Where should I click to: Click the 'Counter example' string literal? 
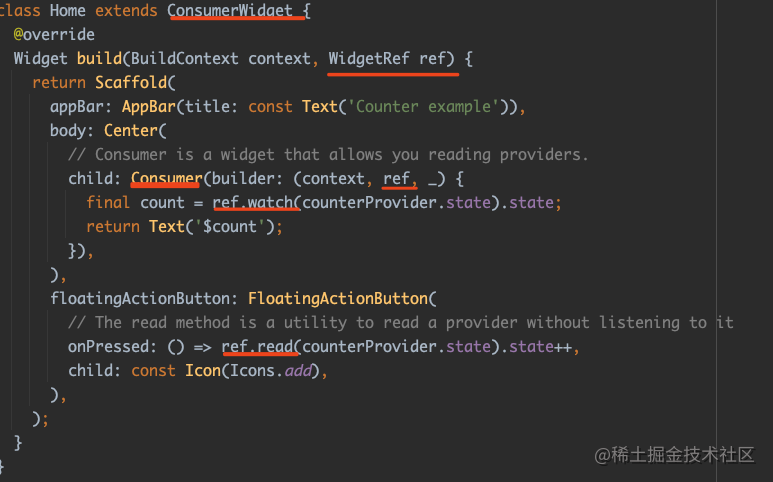pyautogui.click(x=423, y=106)
